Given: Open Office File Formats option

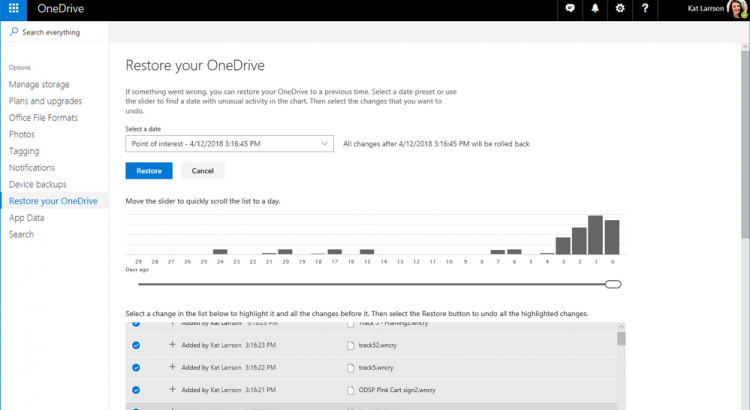Looking at the screenshot, I should pos(43,118).
